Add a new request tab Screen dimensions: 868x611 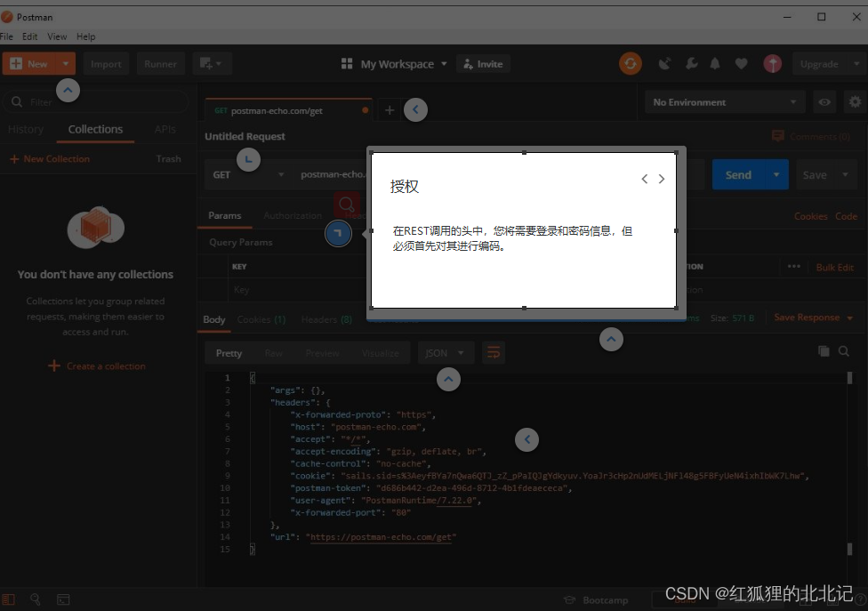pos(390,110)
